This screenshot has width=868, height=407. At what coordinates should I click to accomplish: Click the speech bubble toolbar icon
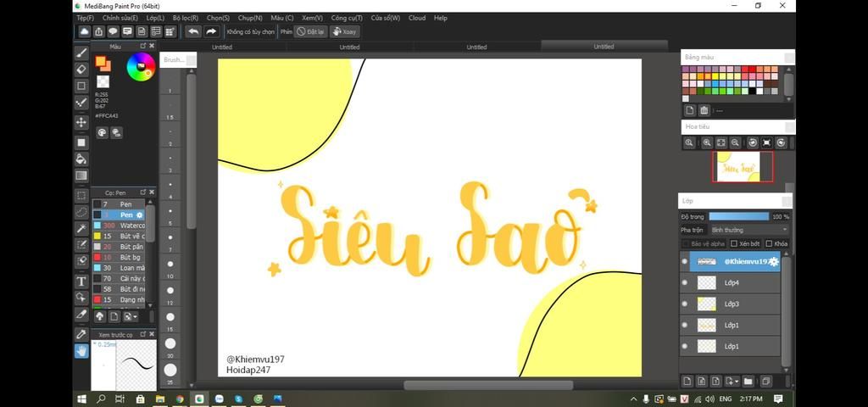pos(113,31)
